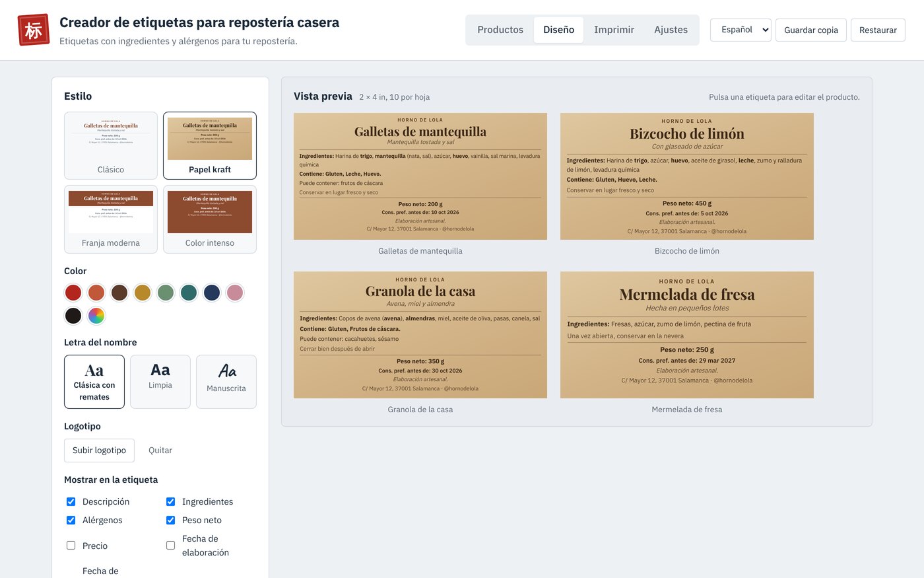This screenshot has height=578, width=924.
Task: Select the Clásico style thumbnail
Action: coord(111,145)
